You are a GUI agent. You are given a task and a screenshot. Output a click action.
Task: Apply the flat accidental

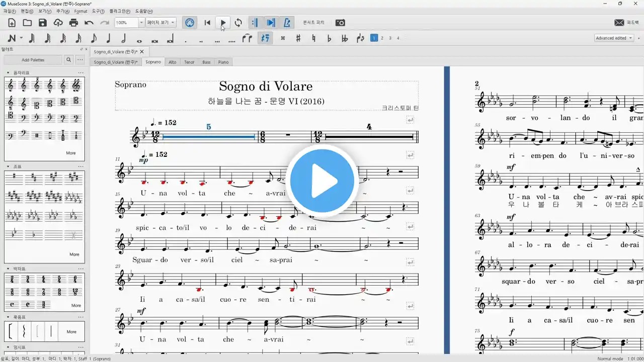(329, 38)
